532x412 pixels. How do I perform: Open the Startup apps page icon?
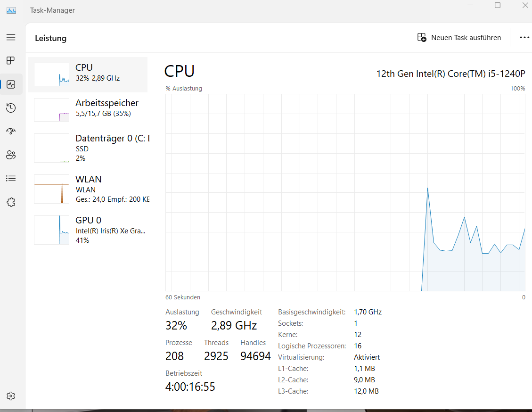pyautogui.click(x=11, y=132)
